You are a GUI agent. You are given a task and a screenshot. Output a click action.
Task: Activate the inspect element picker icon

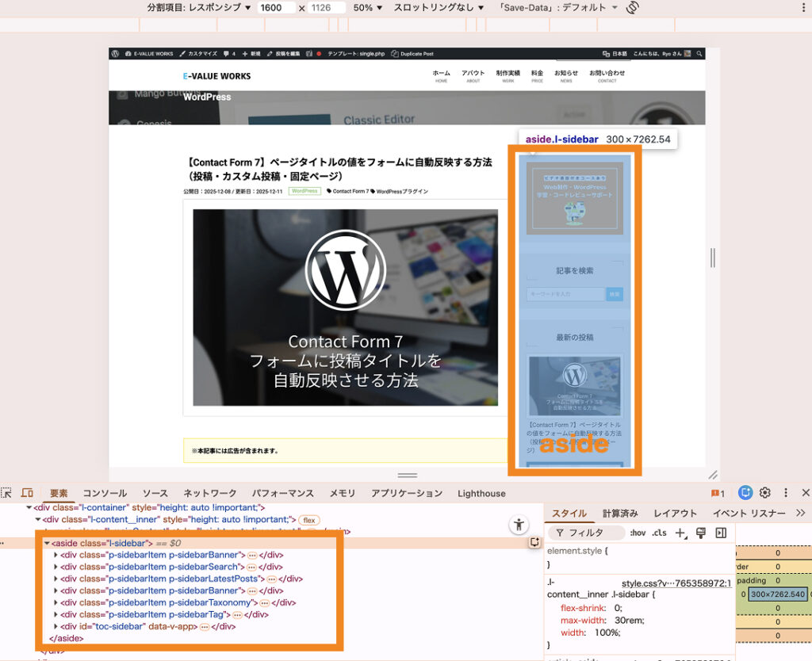pyautogui.click(x=7, y=493)
